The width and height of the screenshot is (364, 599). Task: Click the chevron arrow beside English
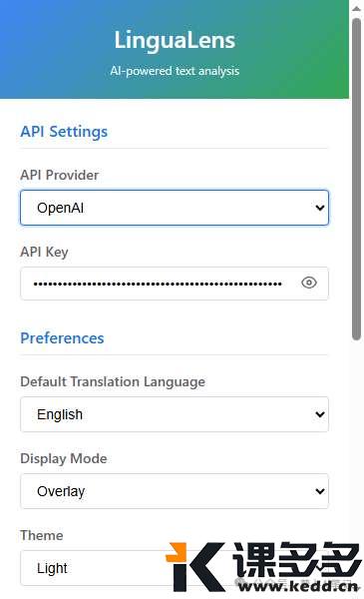[320, 414]
